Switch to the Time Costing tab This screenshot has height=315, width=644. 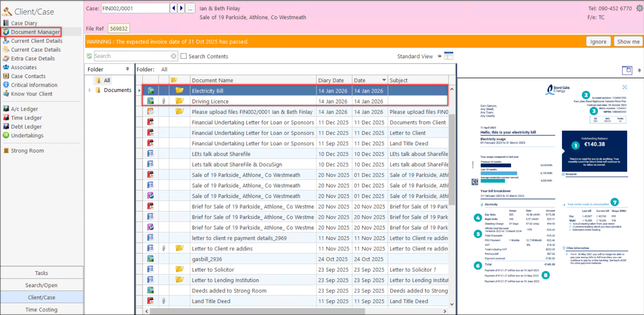pos(41,310)
